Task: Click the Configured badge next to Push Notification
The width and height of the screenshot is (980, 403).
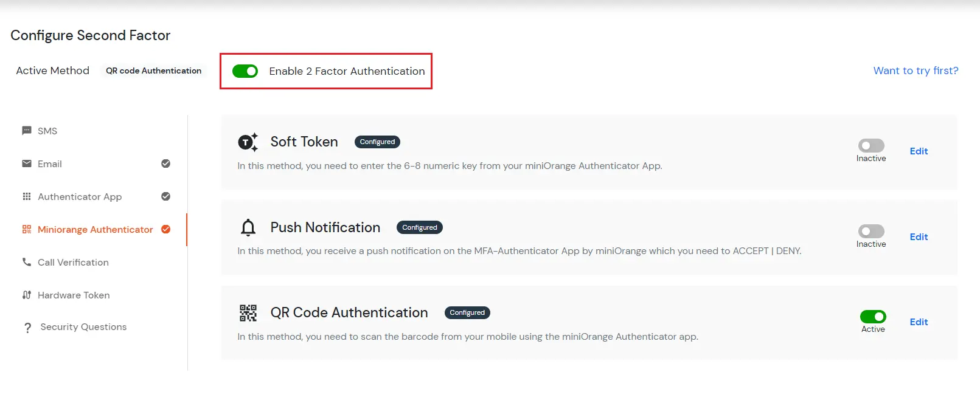Action: click(420, 227)
